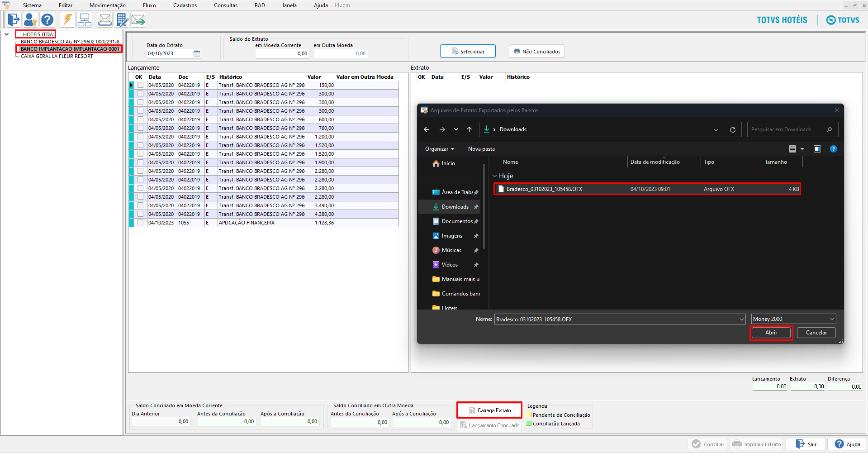Screen dimensions: 868x453
Task: Check OK box for the 1.200,00 entry
Action: tap(141, 137)
